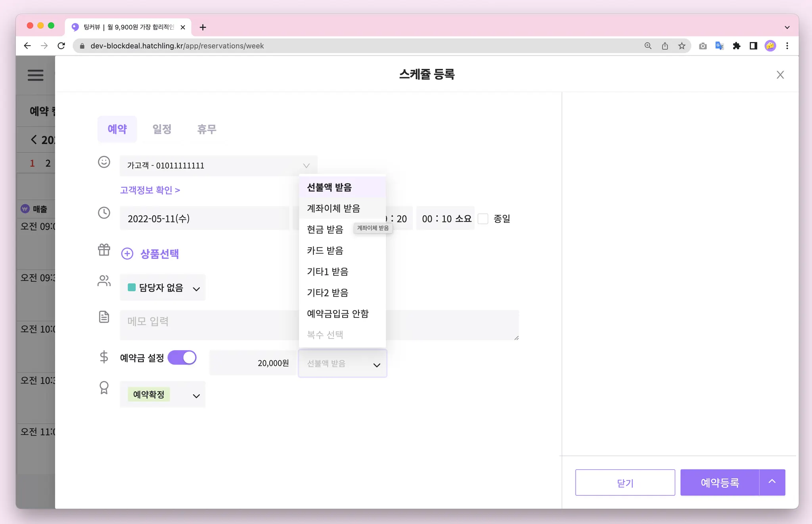Click the plus icon beside 상품선택
812x524 pixels.
tap(127, 254)
